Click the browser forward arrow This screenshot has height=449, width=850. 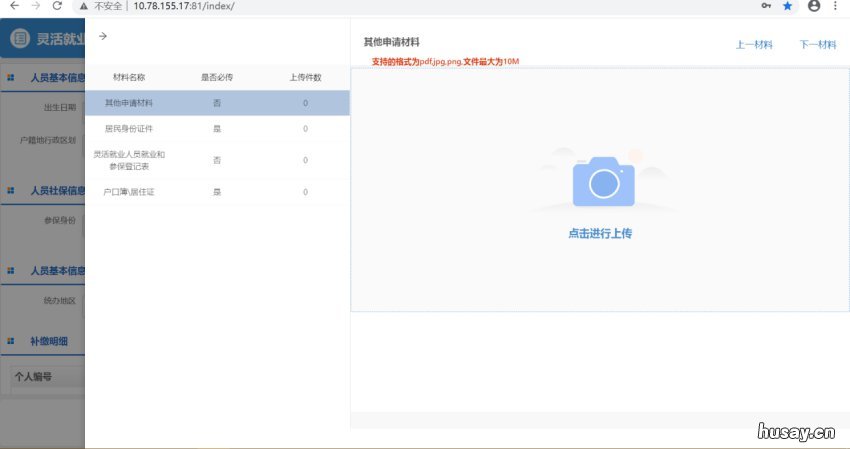click(36, 5)
